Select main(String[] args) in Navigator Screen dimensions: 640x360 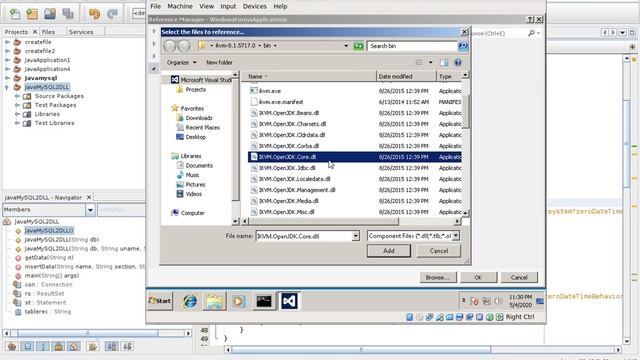[x=52, y=276]
